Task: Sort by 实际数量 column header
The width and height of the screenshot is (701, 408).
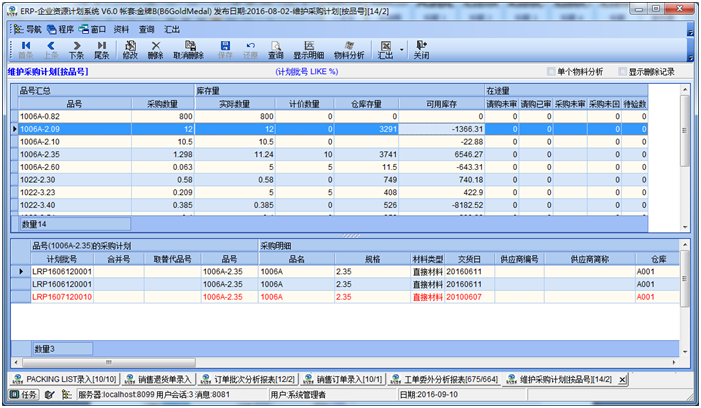Action: 235,104
